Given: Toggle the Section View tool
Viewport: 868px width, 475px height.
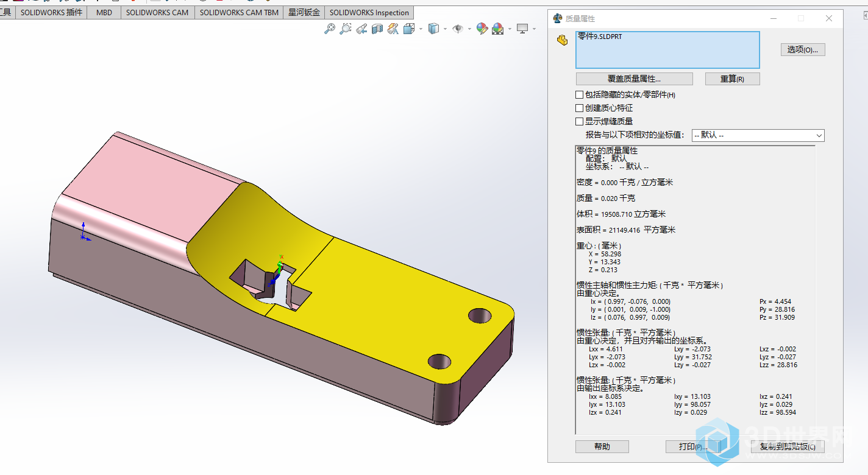Looking at the screenshot, I should [x=377, y=28].
